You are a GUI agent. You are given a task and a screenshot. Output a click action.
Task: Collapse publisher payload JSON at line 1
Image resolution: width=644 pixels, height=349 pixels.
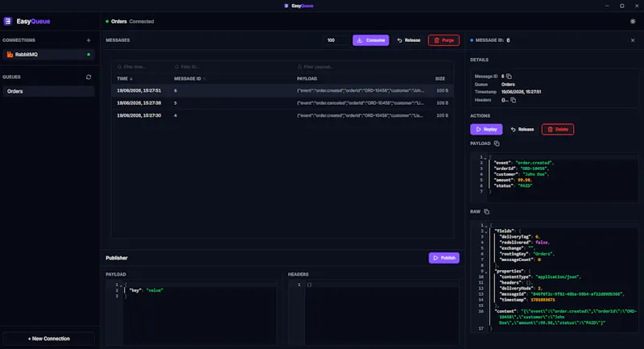click(120, 285)
